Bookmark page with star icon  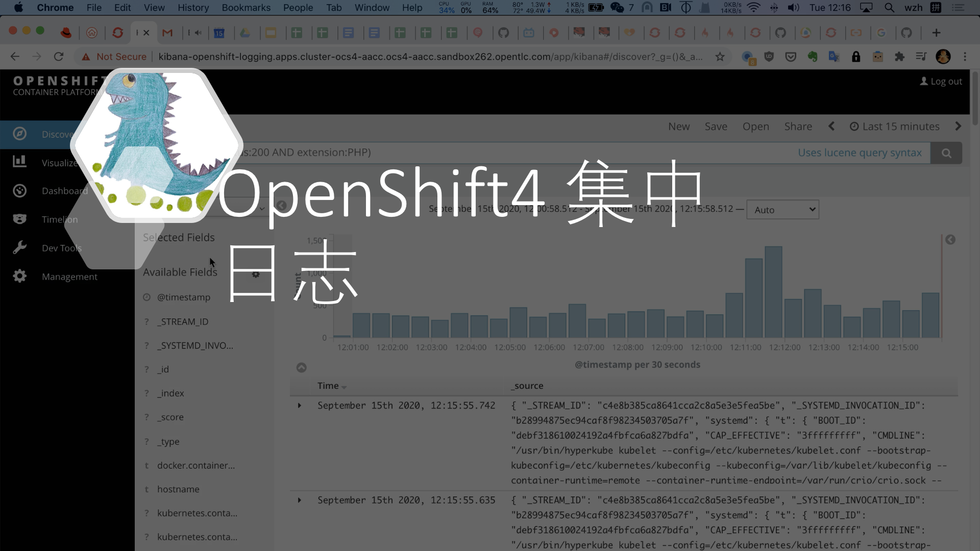pos(720,57)
